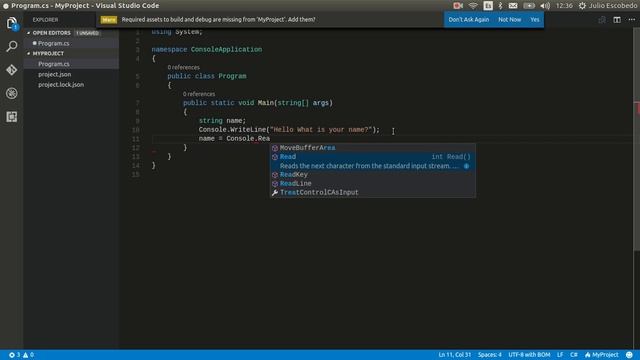
Task: Click LF end-of-line selector
Action: pos(560,355)
